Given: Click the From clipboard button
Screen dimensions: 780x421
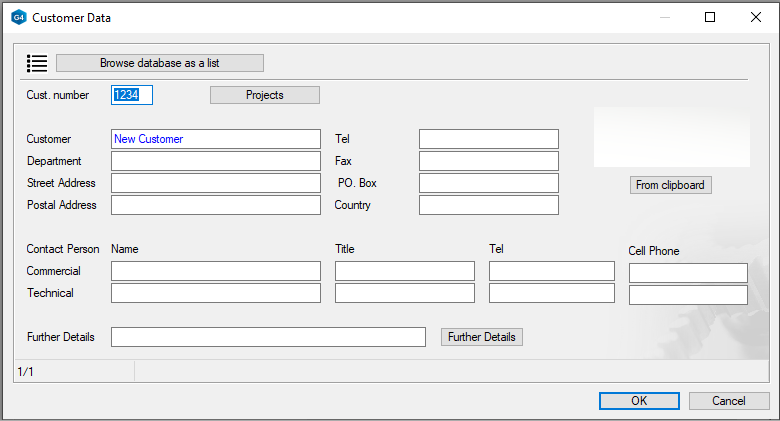Looking at the screenshot, I should click(x=671, y=185).
